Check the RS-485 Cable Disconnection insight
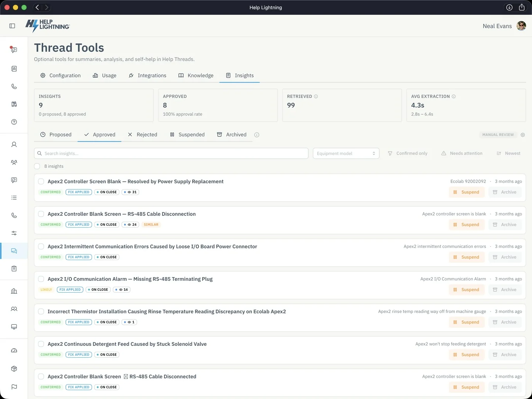Screen dimensions: 532x399 click(41, 214)
